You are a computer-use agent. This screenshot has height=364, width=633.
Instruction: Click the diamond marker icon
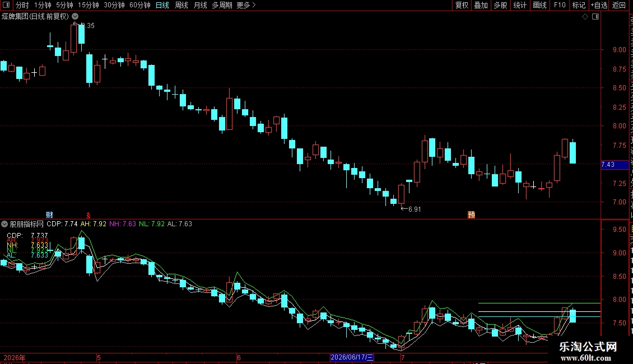click(585, 17)
